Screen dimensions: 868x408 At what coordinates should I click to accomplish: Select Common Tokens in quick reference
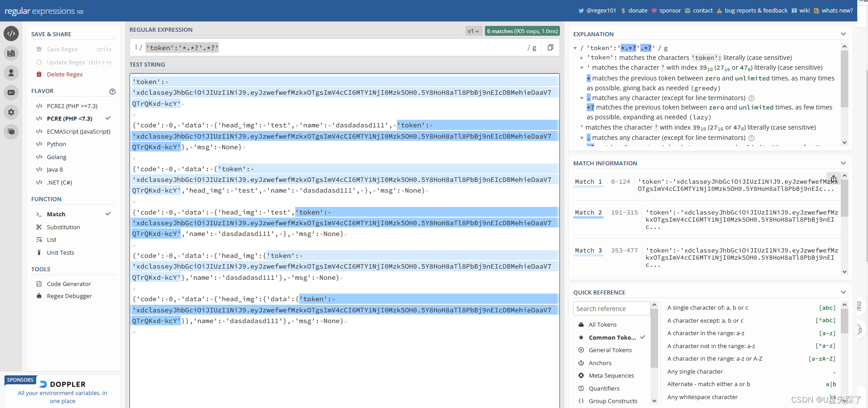point(612,337)
